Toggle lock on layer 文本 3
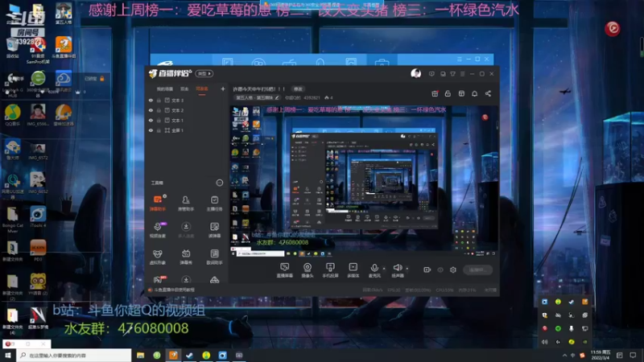 [x=159, y=100]
